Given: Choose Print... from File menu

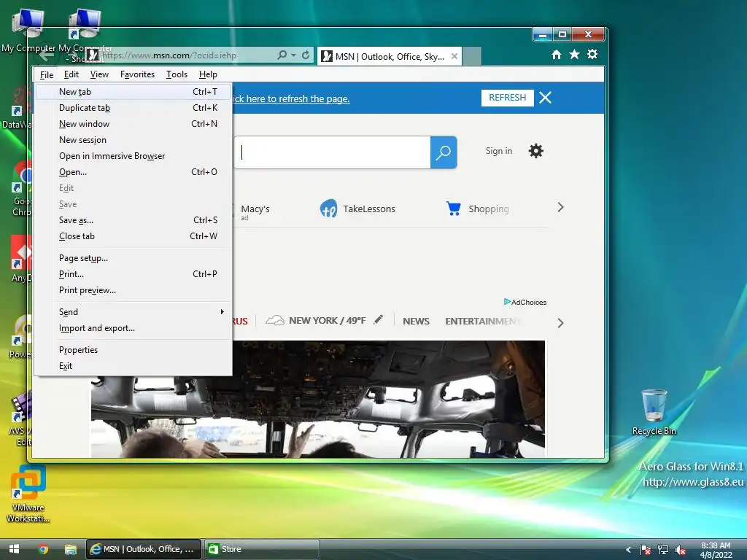Looking at the screenshot, I should pyautogui.click(x=133, y=274).
